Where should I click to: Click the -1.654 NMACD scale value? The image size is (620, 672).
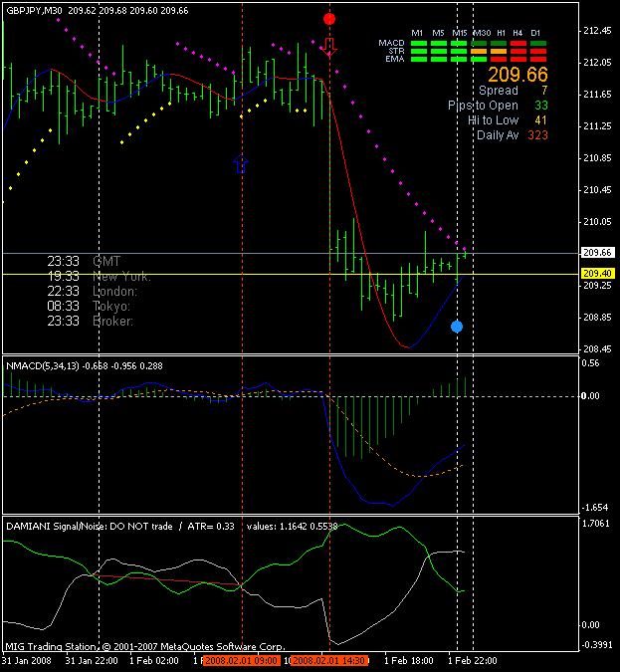(595, 508)
